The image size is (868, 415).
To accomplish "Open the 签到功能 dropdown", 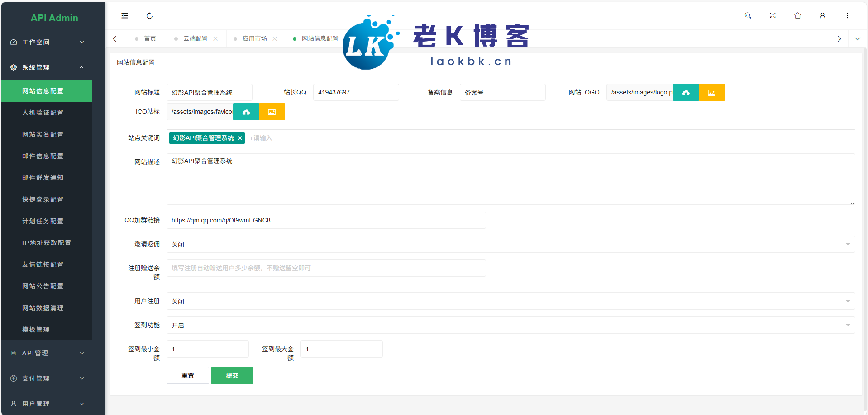I will [x=510, y=325].
